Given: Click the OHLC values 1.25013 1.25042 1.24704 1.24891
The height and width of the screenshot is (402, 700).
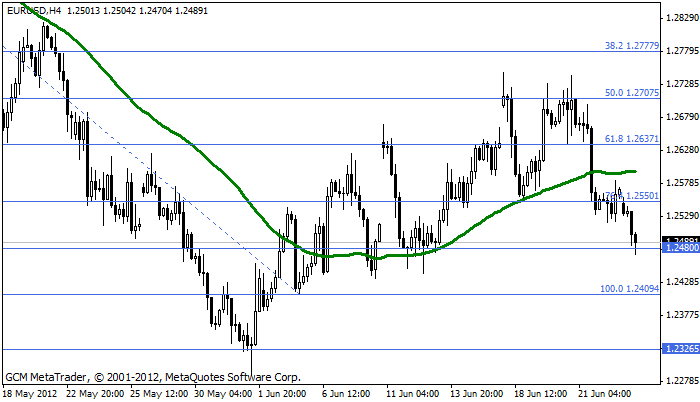Looking at the screenshot, I should (138, 10).
